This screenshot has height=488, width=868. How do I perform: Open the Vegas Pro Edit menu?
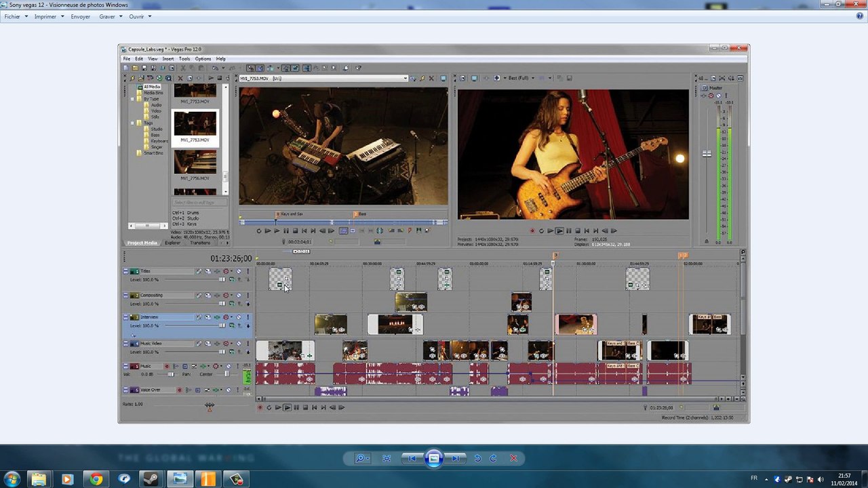pos(139,59)
